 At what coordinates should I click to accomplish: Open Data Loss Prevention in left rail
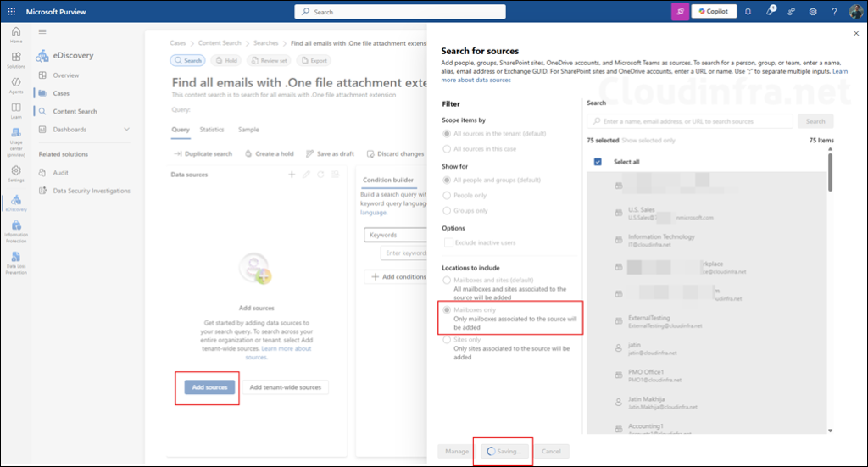16,263
